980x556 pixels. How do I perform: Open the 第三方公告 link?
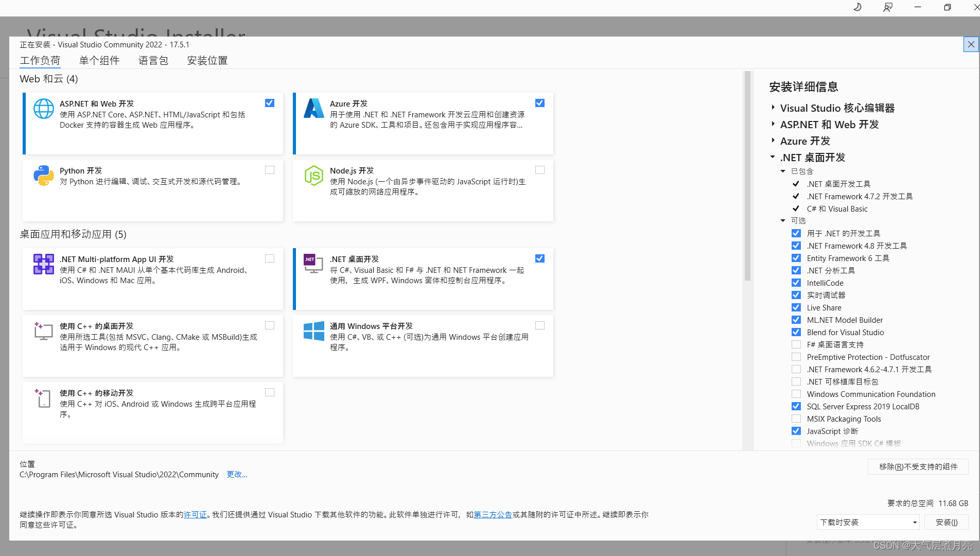(x=493, y=514)
